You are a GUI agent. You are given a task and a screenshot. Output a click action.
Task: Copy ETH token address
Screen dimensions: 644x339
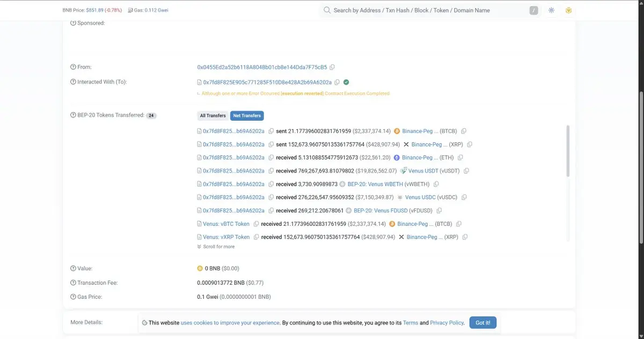click(x=460, y=158)
